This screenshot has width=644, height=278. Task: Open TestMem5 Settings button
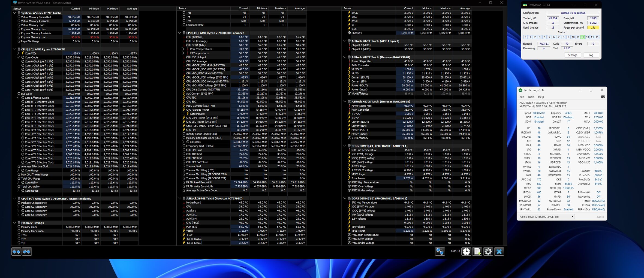coord(572,55)
